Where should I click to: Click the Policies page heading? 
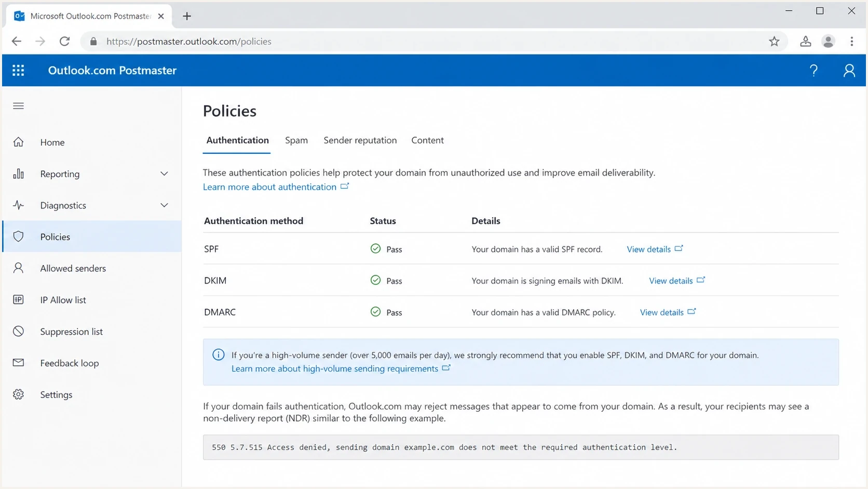(x=229, y=111)
